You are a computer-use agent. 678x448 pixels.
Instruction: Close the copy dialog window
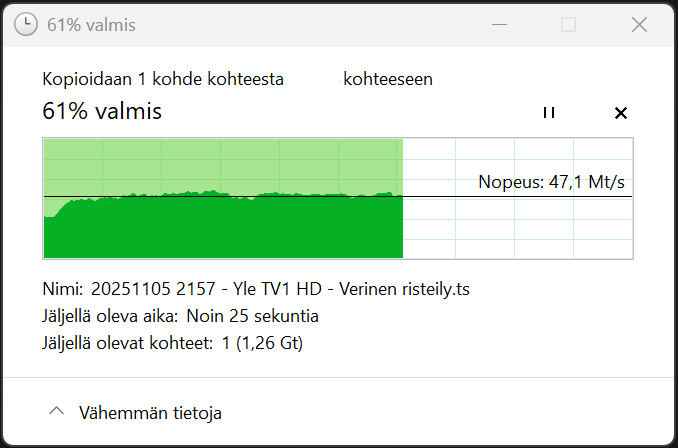coord(639,25)
